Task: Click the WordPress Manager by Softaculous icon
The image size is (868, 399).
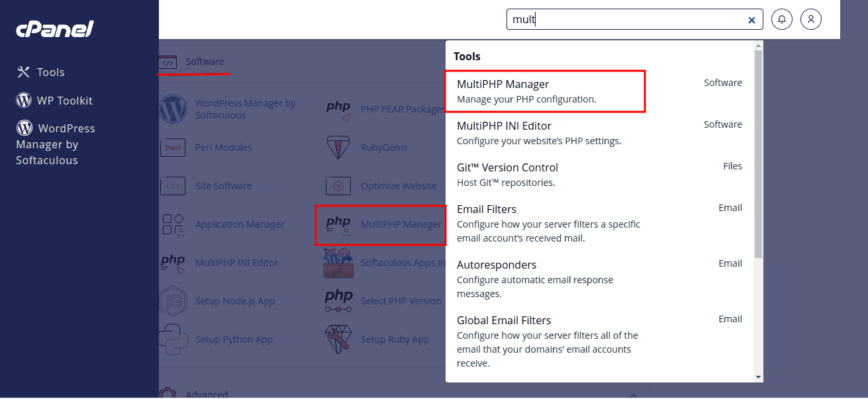Action: 173,110
